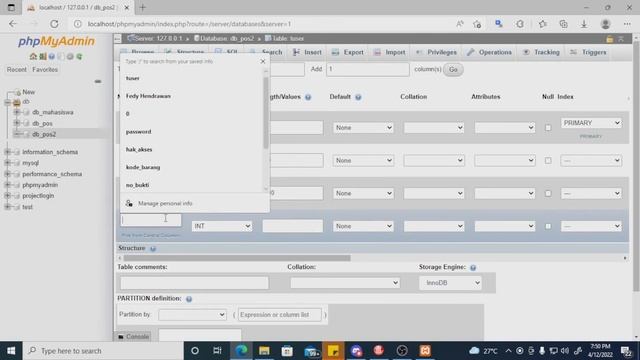Click Database db_pos2 breadcrumb link
The height and width of the screenshot is (360, 640).
pyautogui.click(x=224, y=38)
